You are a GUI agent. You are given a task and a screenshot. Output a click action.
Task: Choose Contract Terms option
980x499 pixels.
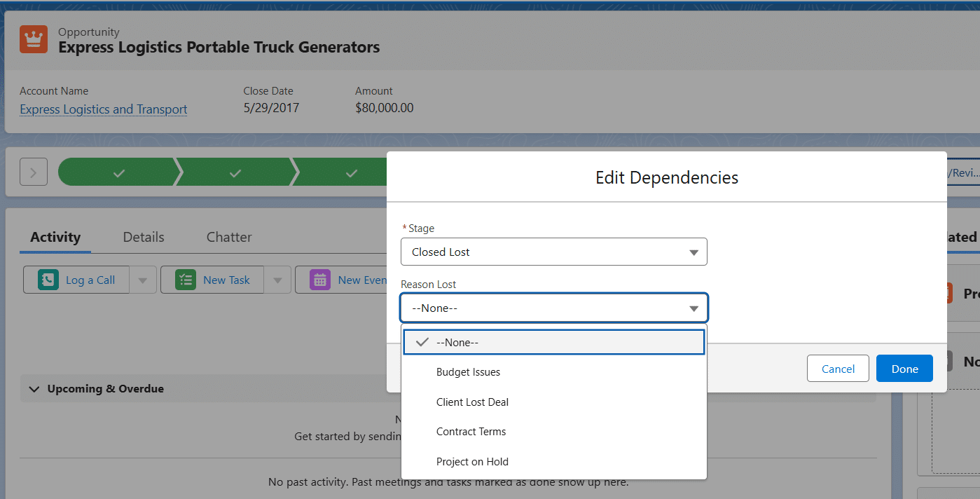(553, 432)
